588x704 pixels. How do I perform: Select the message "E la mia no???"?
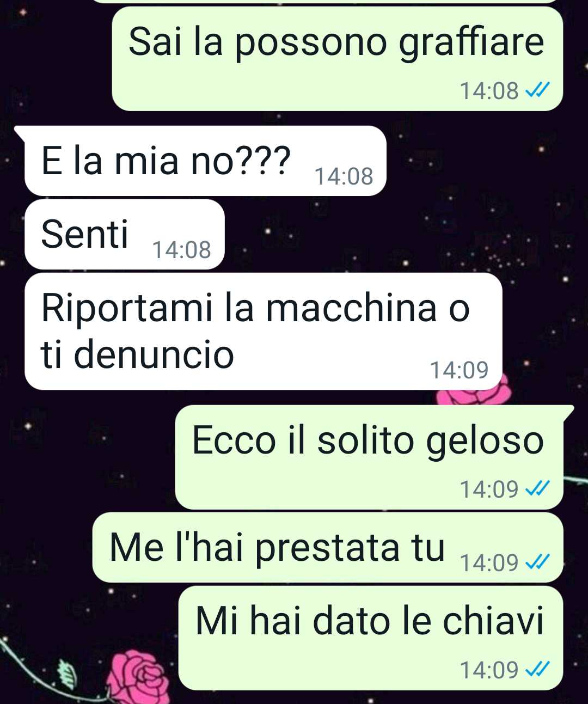pyautogui.click(x=205, y=161)
